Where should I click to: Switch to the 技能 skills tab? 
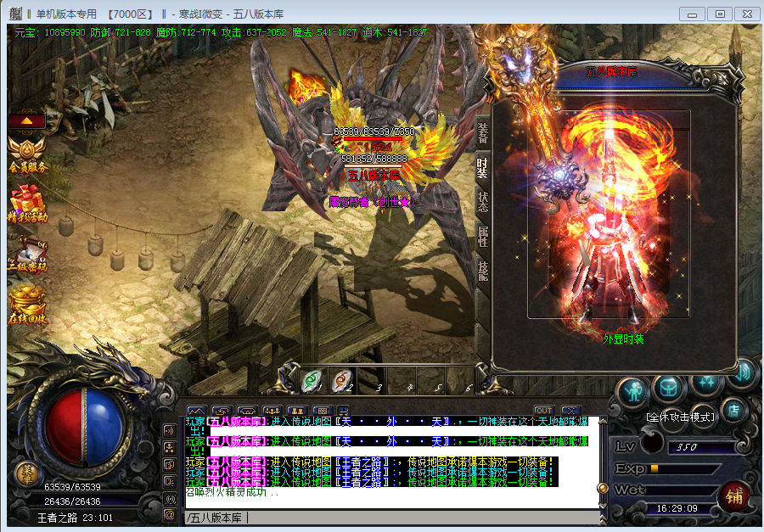point(482,271)
